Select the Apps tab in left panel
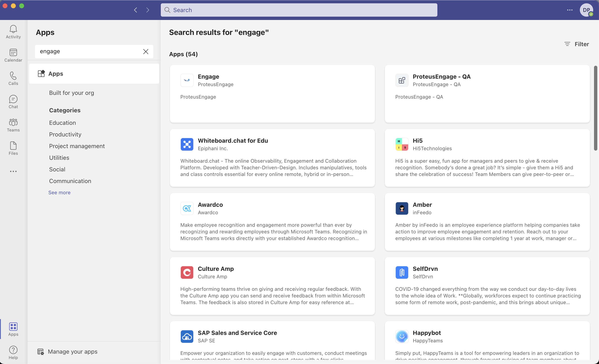Image resolution: width=599 pixels, height=364 pixels. click(94, 74)
